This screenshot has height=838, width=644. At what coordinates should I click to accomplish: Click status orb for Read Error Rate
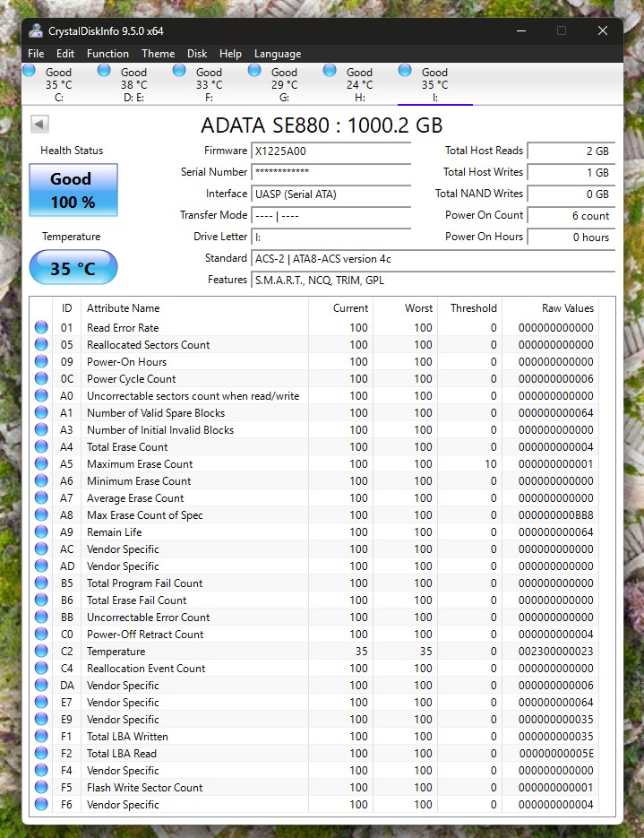(41, 328)
